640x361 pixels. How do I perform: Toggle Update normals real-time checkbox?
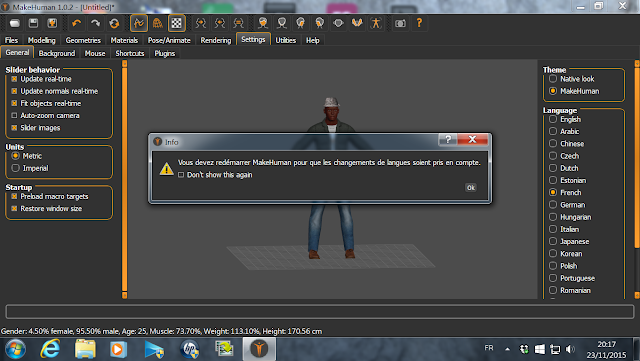pyautogui.click(x=14, y=91)
